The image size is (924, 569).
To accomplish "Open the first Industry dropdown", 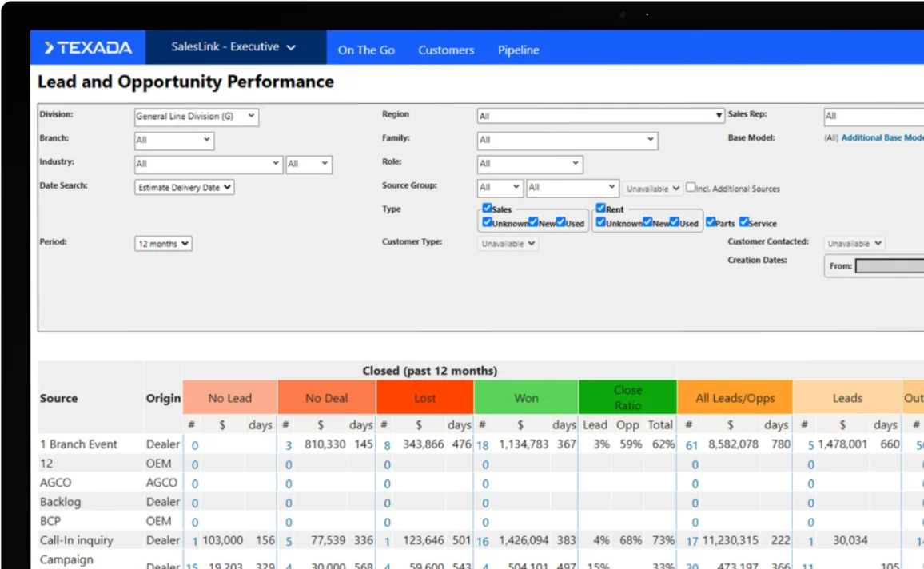I will 208,164.
